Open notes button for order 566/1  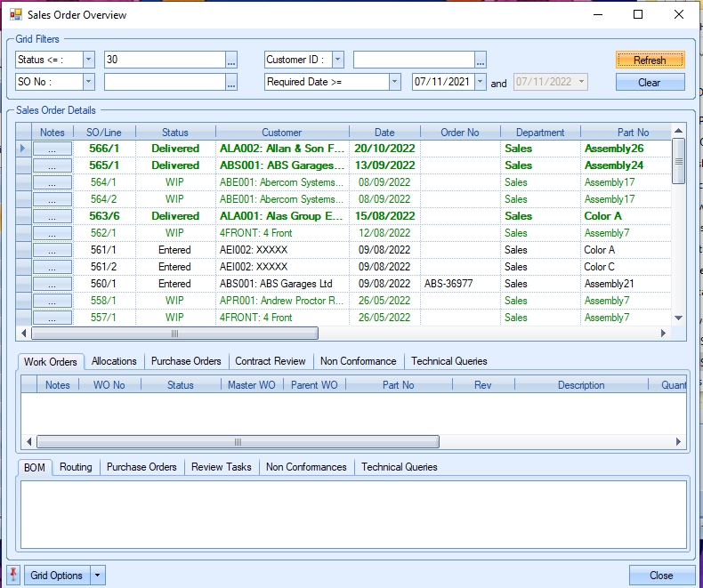[x=53, y=149]
